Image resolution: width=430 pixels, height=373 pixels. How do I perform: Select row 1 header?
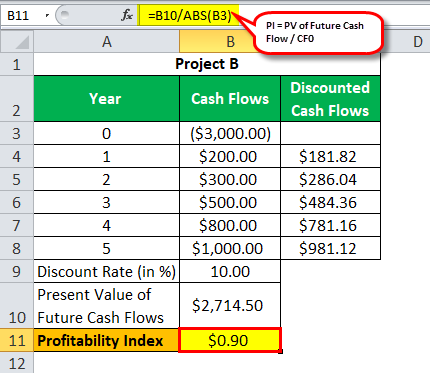[17, 64]
